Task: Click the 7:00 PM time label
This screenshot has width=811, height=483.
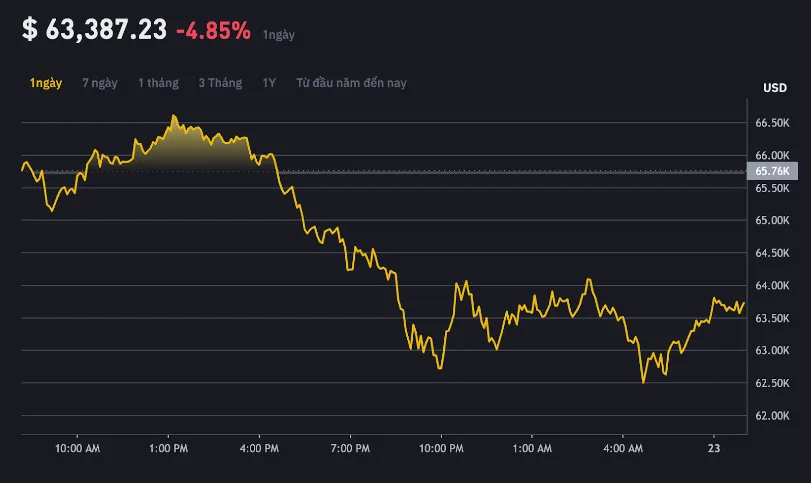Action: [x=350, y=448]
